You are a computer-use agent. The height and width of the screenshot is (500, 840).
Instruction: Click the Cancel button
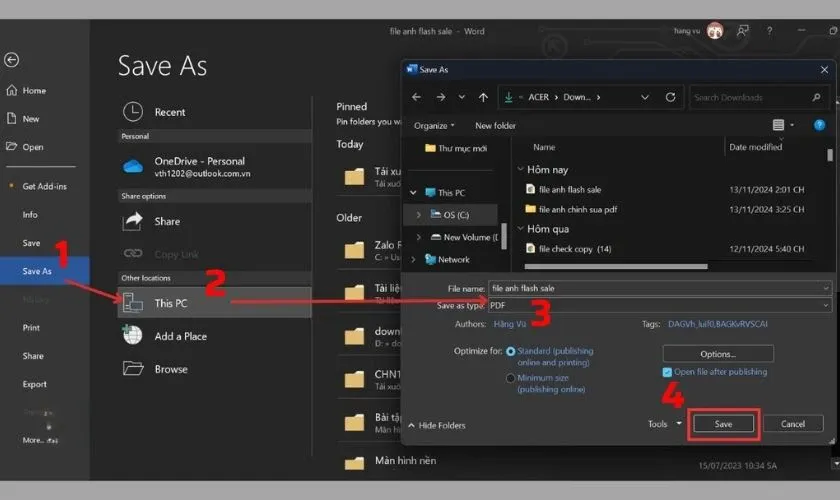pyautogui.click(x=793, y=424)
